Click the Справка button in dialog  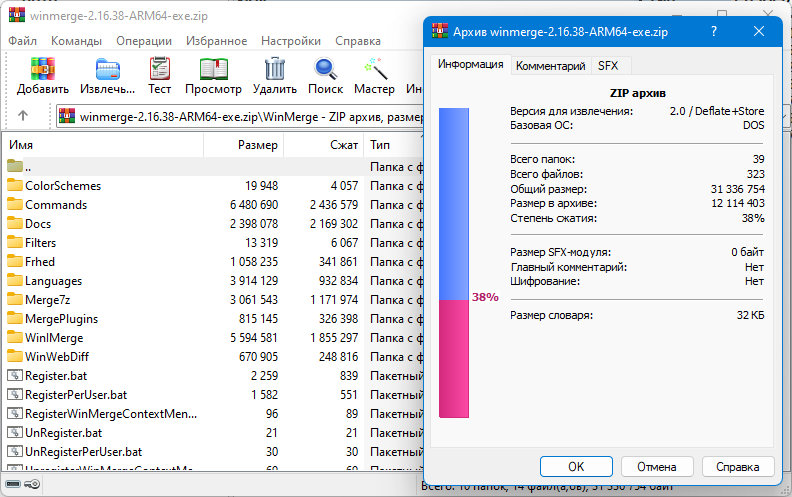pos(737,467)
